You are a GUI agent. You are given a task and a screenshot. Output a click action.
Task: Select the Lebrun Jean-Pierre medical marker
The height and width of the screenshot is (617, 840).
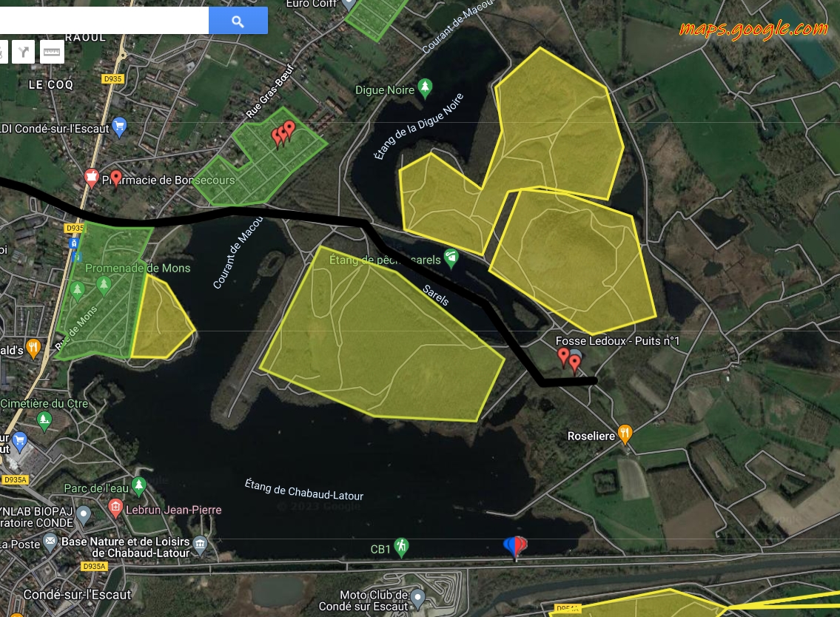click(x=115, y=508)
